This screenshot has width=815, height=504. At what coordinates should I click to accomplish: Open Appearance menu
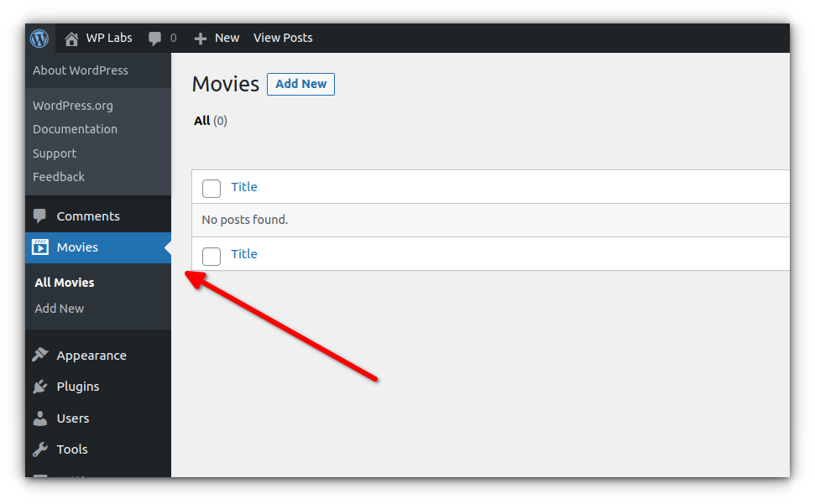[x=91, y=355]
